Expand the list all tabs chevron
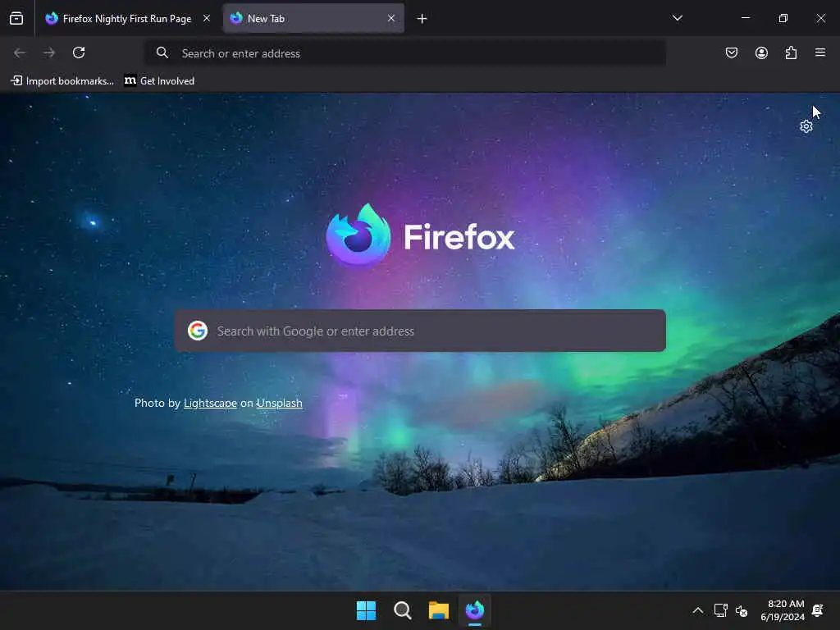The height and width of the screenshot is (630, 840). point(677,18)
